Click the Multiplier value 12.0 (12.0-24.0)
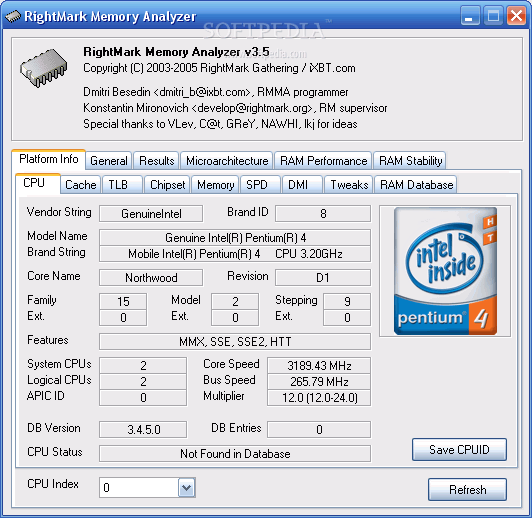532x518 pixels. click(x=319, y=397)
